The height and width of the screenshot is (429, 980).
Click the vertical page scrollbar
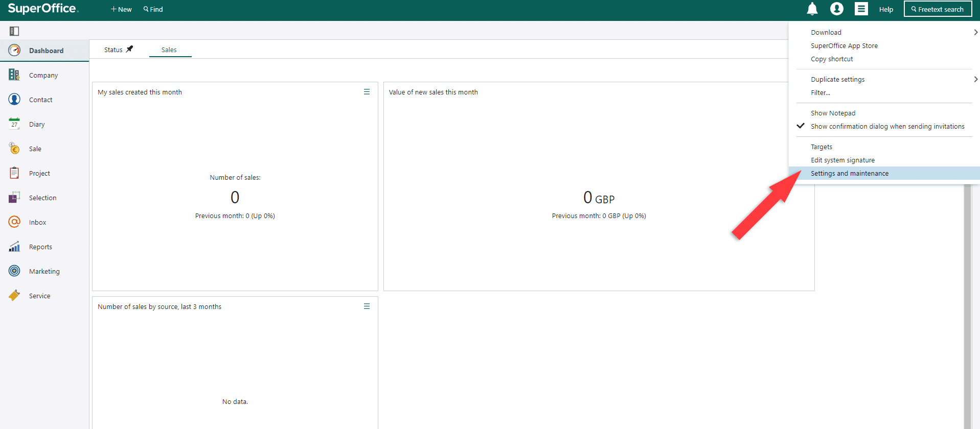[967, 306]
